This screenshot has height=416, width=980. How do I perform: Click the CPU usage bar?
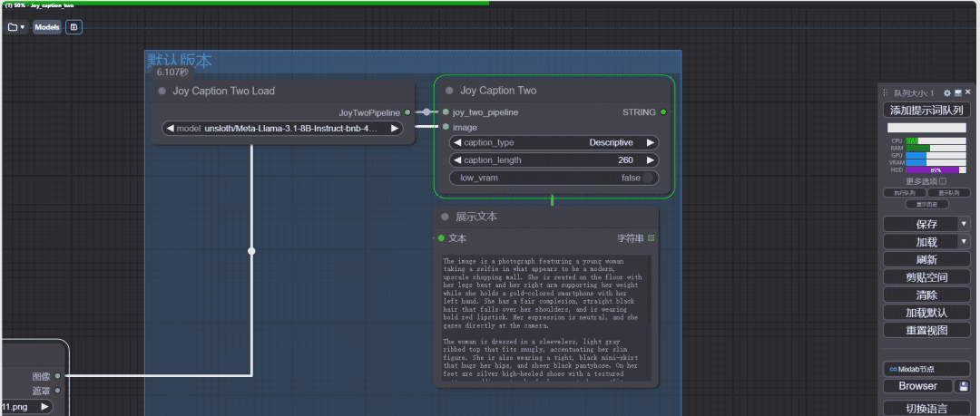(x=936, y=141)
